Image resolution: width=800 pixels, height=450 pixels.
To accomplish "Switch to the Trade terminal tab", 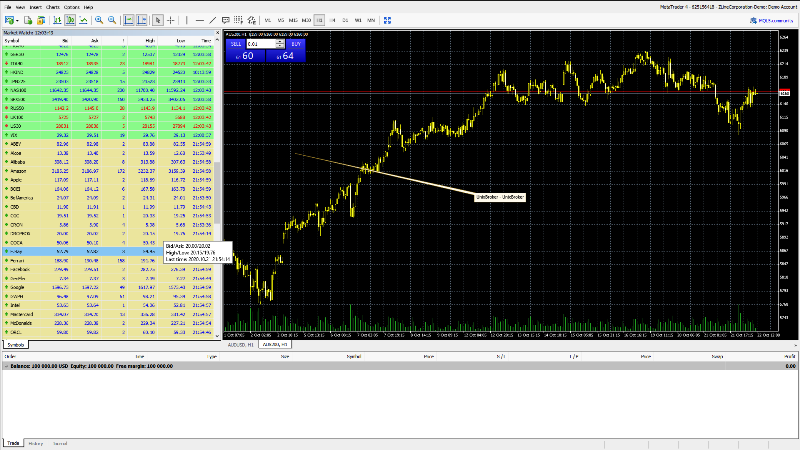I will tap(13, 443).
